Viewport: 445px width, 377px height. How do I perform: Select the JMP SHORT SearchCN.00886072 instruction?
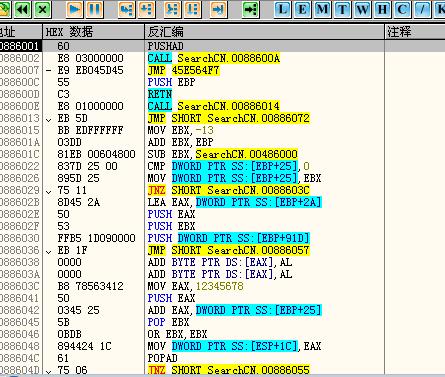point(229,118)
